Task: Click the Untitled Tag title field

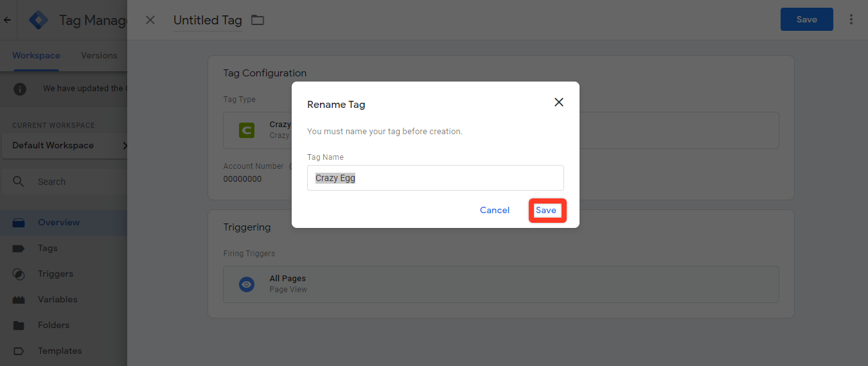Action: [208, 20]
